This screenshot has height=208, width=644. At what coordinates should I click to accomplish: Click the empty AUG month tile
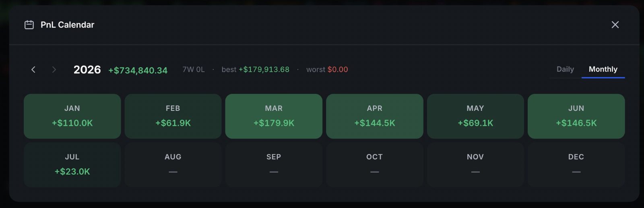pos(173,164)
